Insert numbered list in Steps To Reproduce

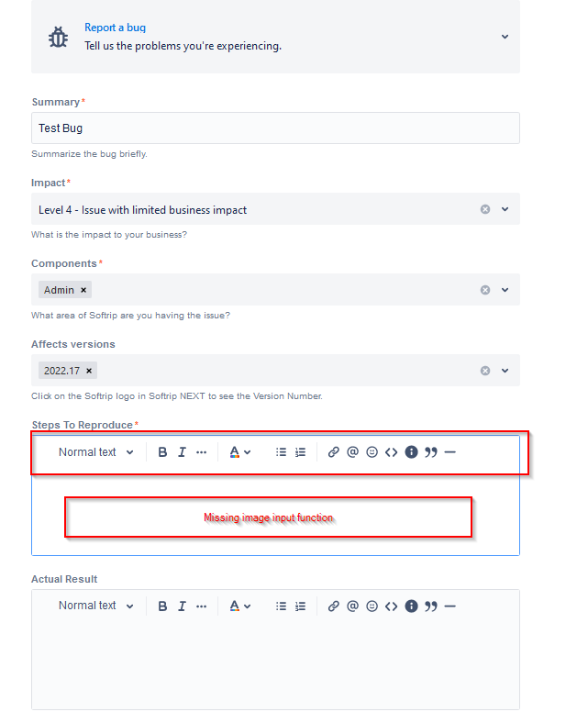[300, 452]
